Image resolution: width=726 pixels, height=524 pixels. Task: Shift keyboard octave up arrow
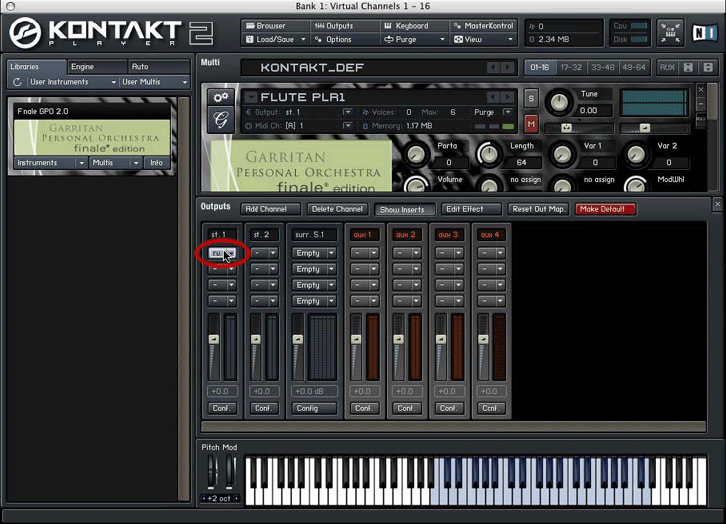pyautogui.click(x=237, y=499)
